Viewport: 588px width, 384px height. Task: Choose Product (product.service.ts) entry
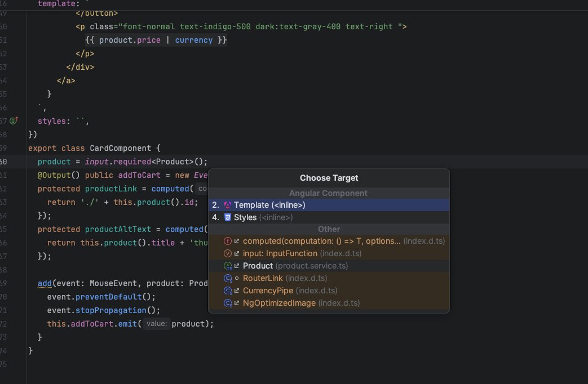(329, 266)
